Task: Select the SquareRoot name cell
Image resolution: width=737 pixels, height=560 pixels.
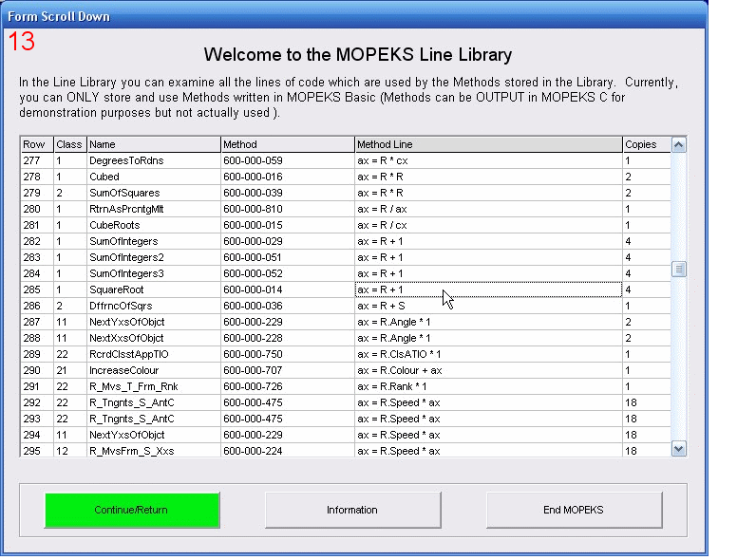Action: [154, 289]
